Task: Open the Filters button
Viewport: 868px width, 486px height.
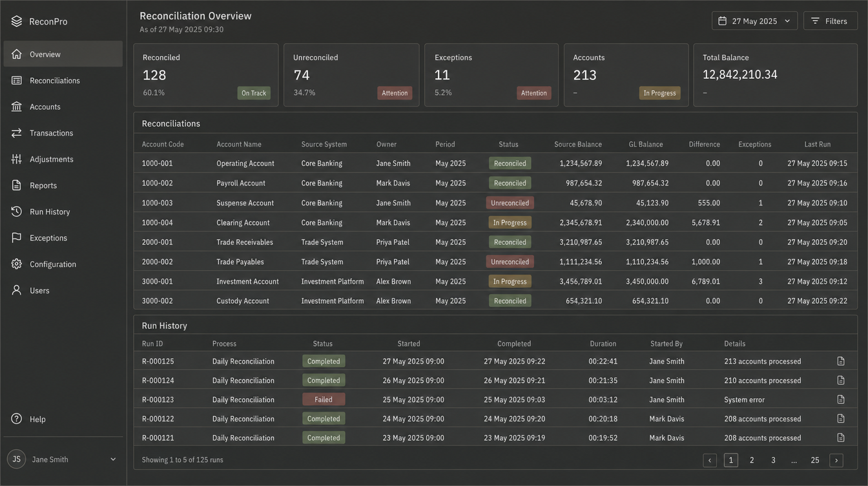Action: click(831, 21)
